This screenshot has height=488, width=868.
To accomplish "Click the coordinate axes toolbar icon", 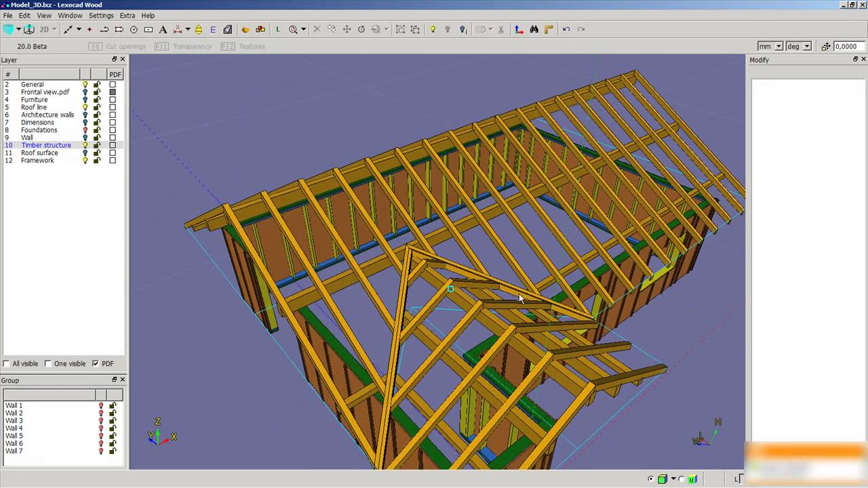I will coord(519,29).
